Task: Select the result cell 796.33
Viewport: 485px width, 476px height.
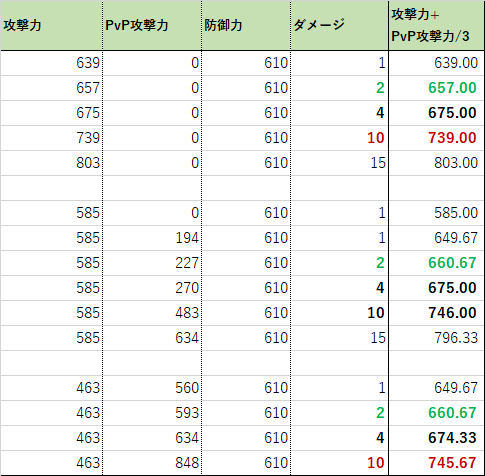Action: click(437, 338)
